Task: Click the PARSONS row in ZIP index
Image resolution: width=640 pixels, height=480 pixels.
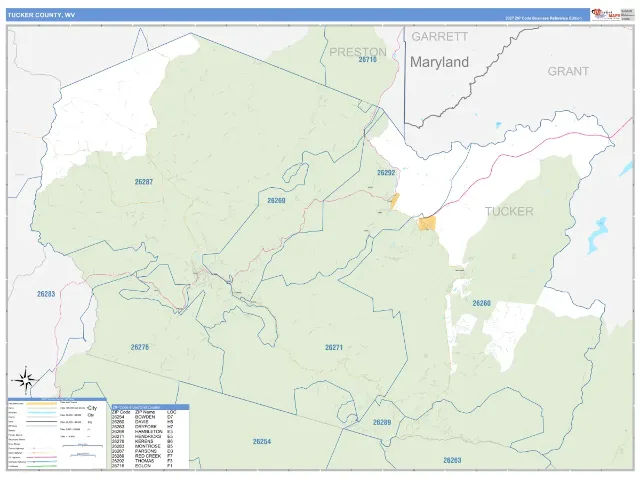Action: [x=143, y=451]
